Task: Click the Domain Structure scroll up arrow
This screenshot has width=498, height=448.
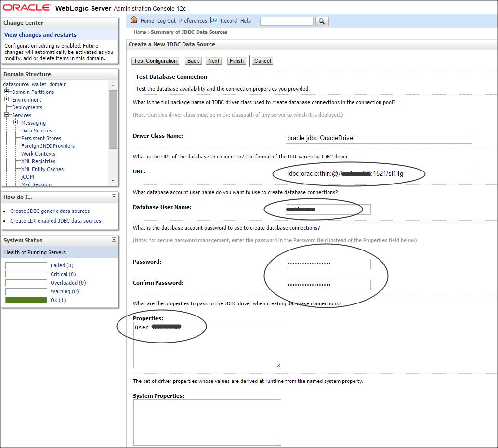Action: point(113,85)
